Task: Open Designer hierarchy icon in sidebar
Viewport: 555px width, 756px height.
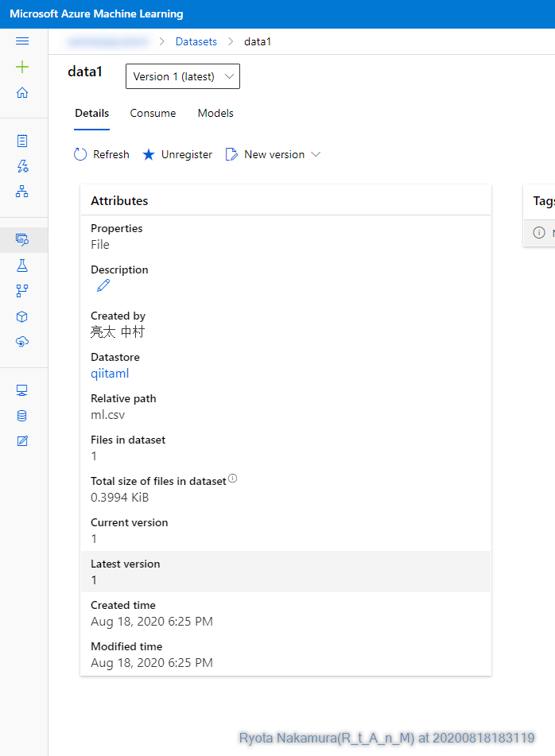Action: click(x=22, y=192)
